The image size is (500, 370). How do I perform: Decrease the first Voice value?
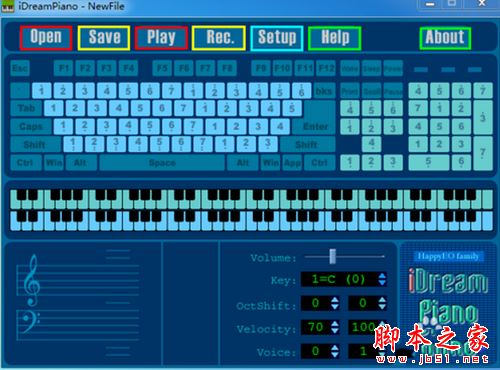(335, 354)
